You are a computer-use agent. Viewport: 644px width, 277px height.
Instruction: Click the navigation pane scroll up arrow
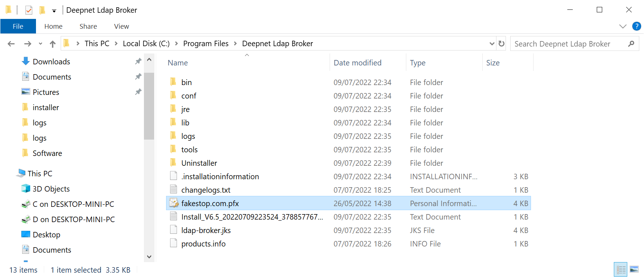(x=149, y=59)
